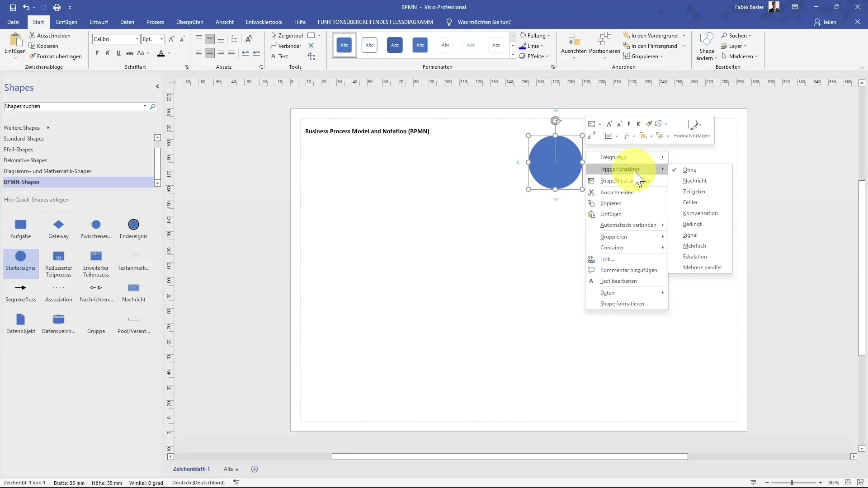The height and width of the screenshot is (488, 868).
Task: Open the Füllung dropdown
Action: [x=535, y=35]
